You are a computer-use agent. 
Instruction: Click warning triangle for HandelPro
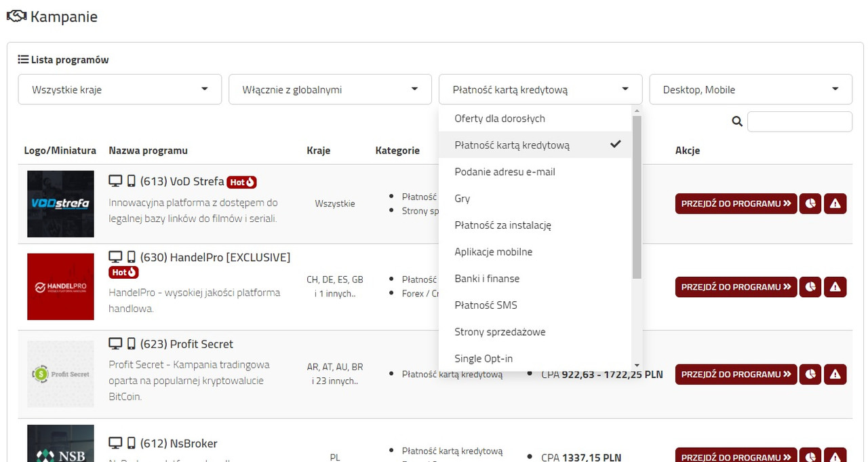[835, 287]
